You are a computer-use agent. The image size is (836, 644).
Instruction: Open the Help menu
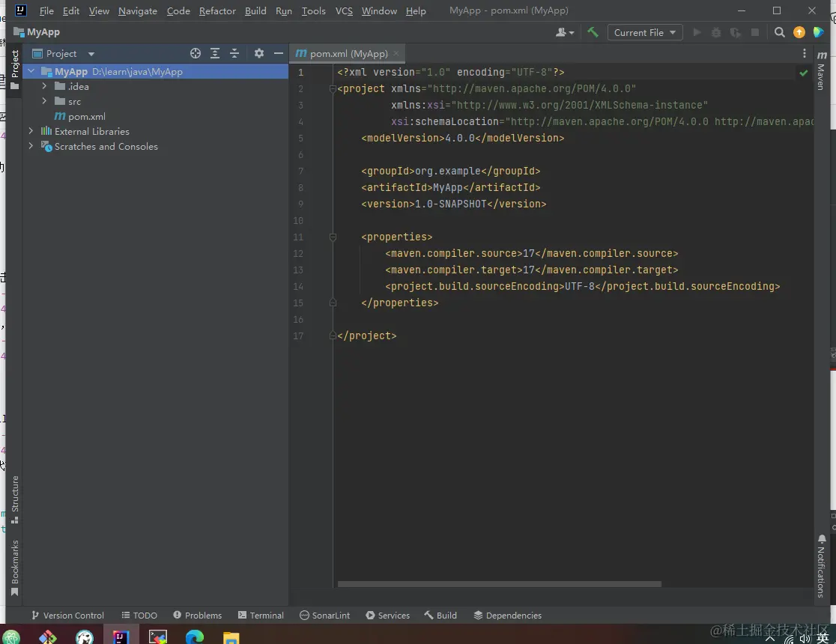416,10
